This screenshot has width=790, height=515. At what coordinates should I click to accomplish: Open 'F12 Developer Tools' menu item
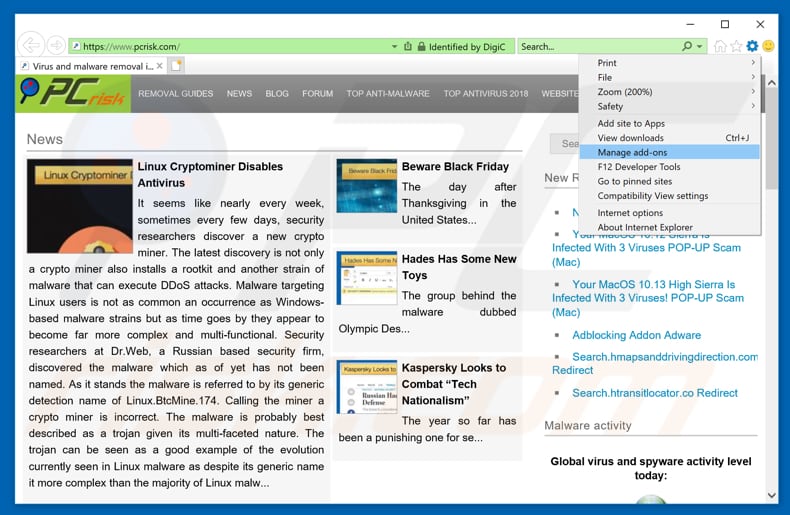(x=670, y=167)
